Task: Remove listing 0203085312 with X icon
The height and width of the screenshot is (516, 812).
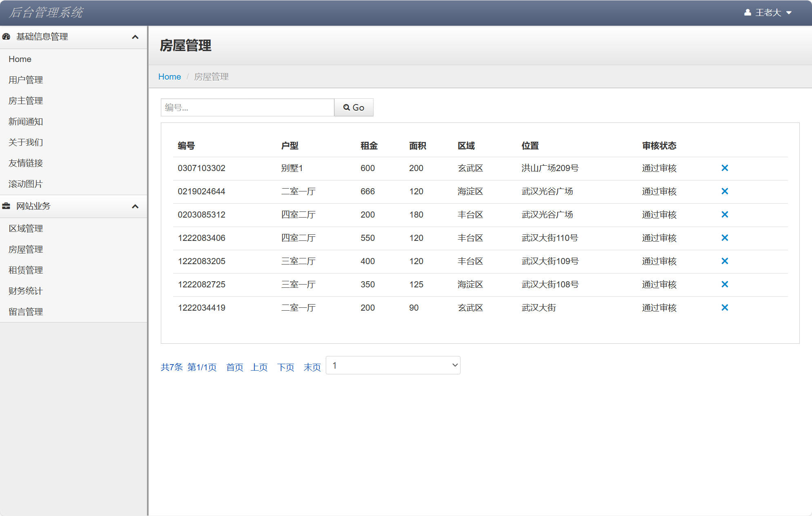Action: (x=725, y=215)
